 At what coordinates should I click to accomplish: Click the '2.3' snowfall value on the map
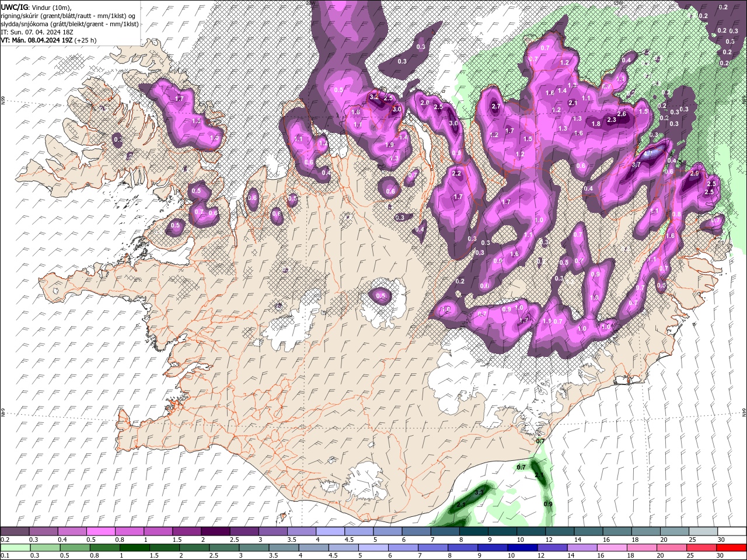612,120
